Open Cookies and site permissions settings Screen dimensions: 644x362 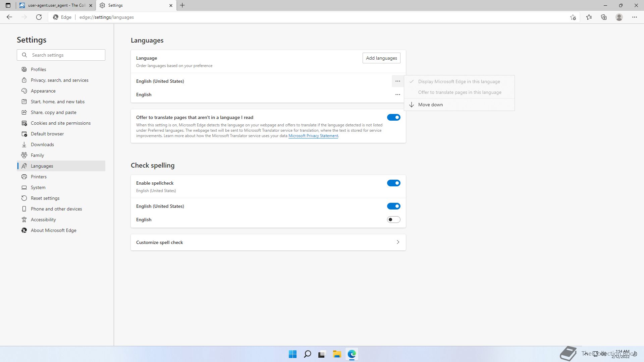pyautogui.click(x=61, y=123)
